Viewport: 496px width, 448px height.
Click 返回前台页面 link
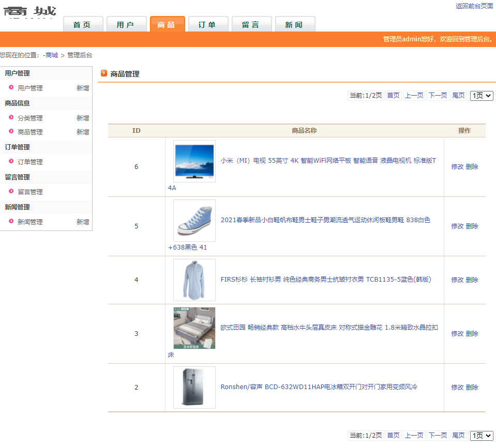pos(474,6)
